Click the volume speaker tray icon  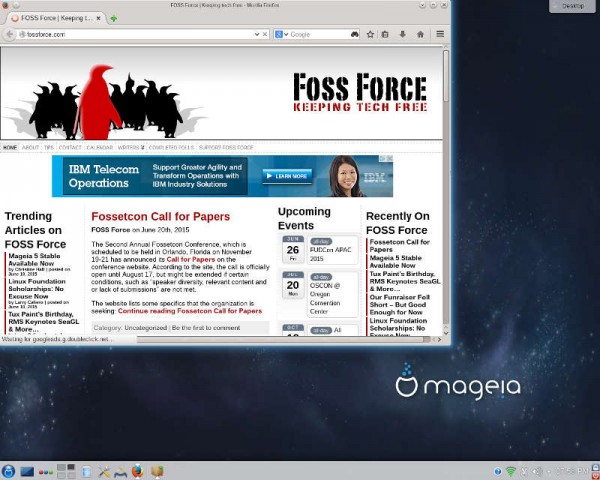tap(538, 471)
